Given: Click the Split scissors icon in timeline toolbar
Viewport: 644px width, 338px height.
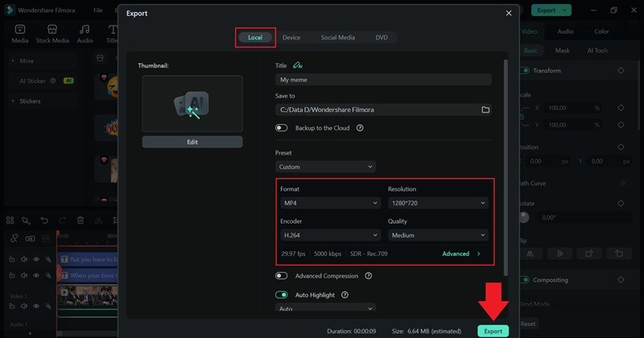Looking at the screenshot, I should (98, 221).
